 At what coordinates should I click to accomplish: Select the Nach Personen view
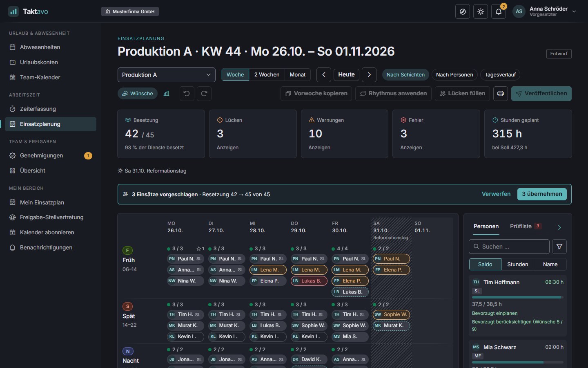point(454,75)
